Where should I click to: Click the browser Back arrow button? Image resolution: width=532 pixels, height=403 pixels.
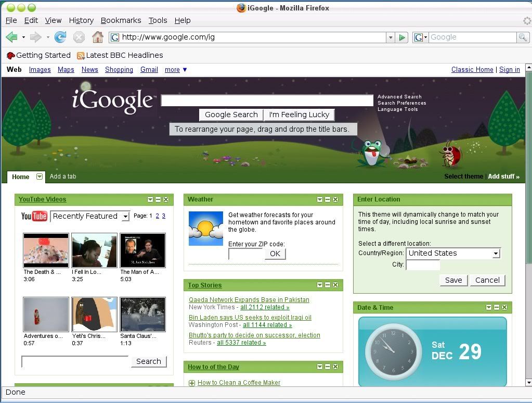[x=11, y=37]
